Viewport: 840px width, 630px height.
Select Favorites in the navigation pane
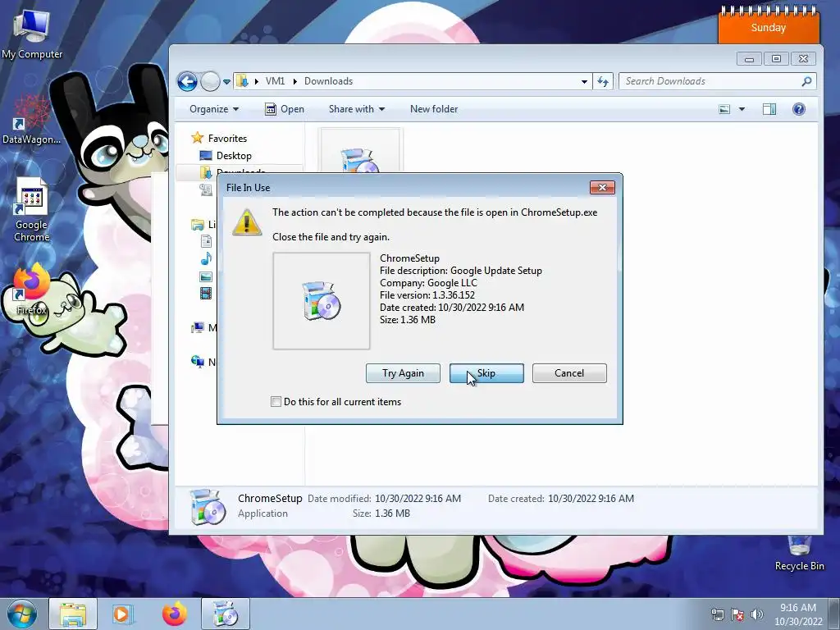point(220,138)
